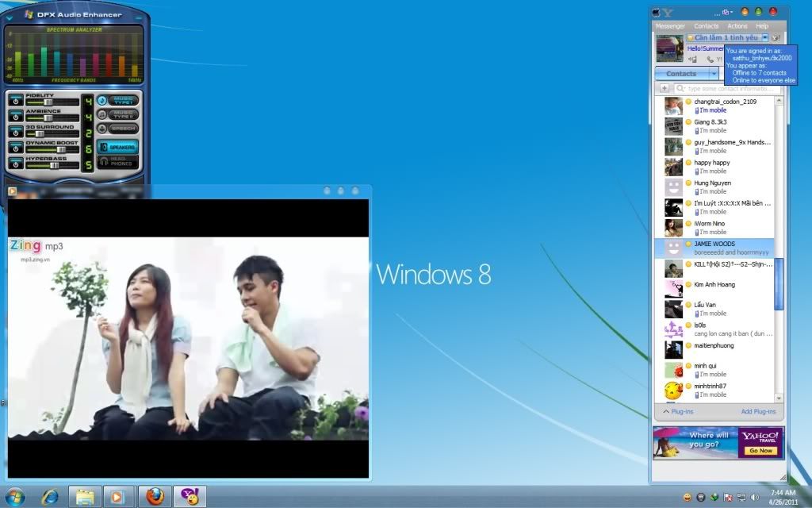The height and width of the screenshot is (508, 812).
Task: Select contact JAMIE WOODS
Action: point(714,248)
